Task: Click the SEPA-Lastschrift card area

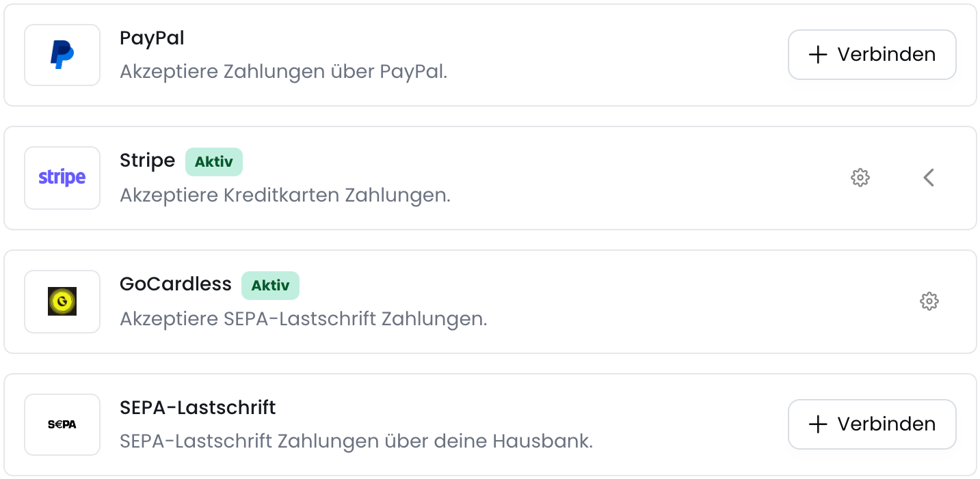Action: (x=479, y=424)
